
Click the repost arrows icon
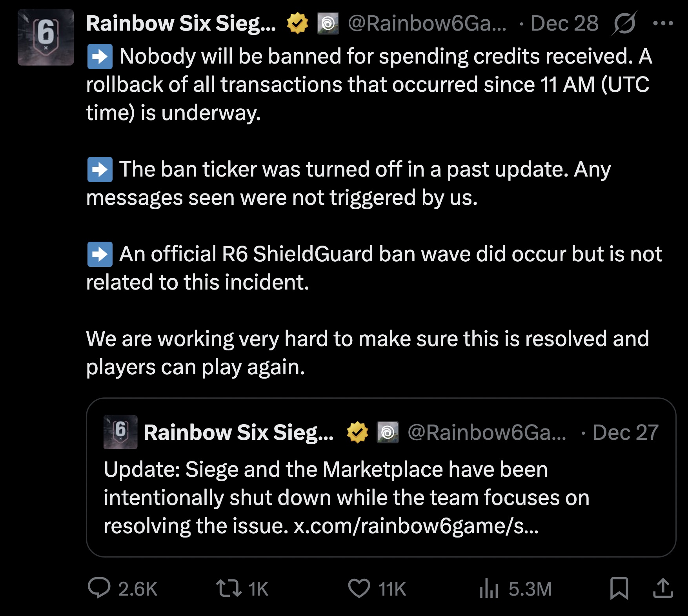[x=229, y=589]
